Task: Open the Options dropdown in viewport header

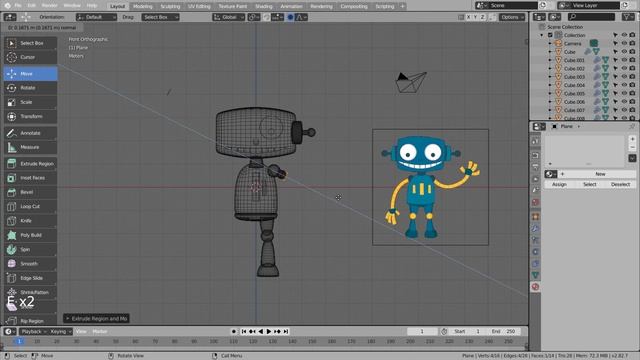Action: [x=512, y=17]
